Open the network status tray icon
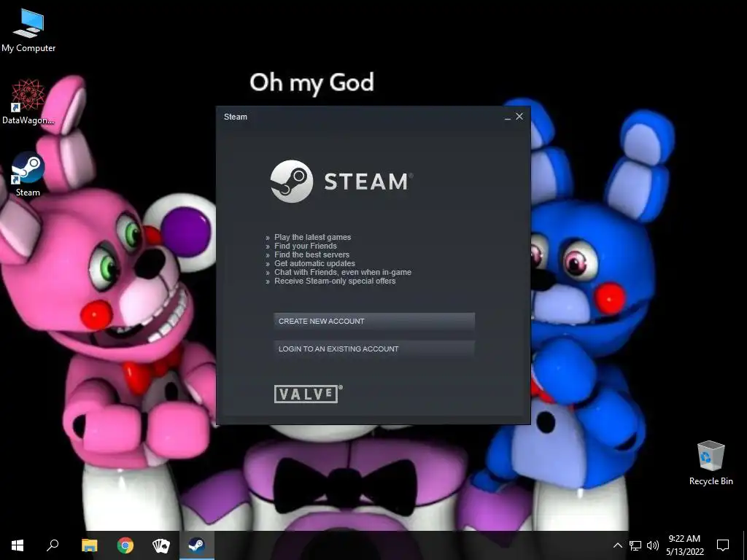This screenshot has width=747, height=560. coord(635,545)
